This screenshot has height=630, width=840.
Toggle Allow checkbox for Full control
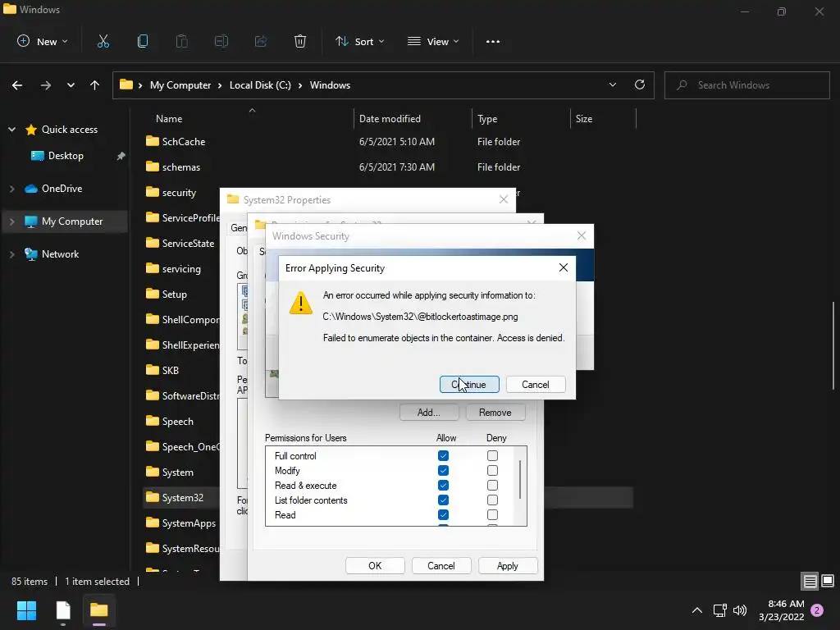click(443, 456)
